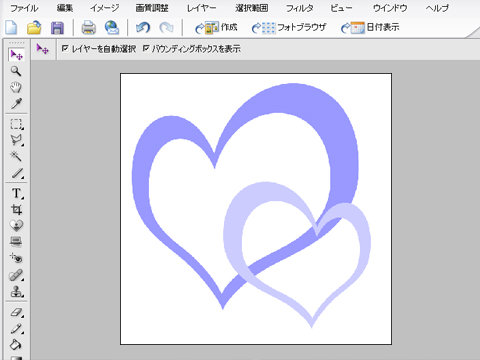
Task: Open the 画質調整 menu
Action: point(152,8)
